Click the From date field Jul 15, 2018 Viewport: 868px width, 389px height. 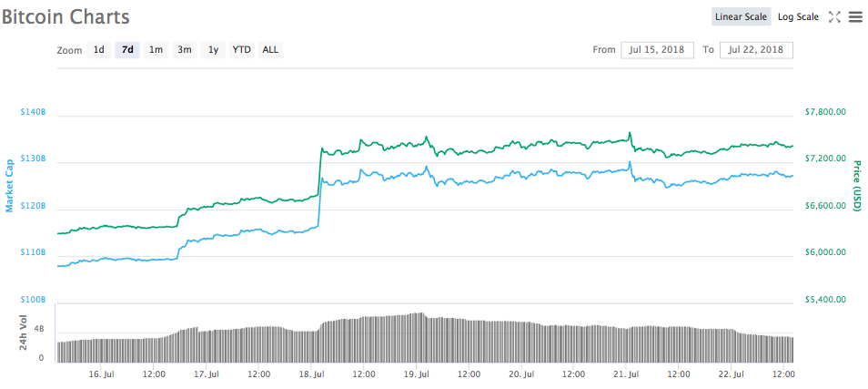click(x=657, y=50)
